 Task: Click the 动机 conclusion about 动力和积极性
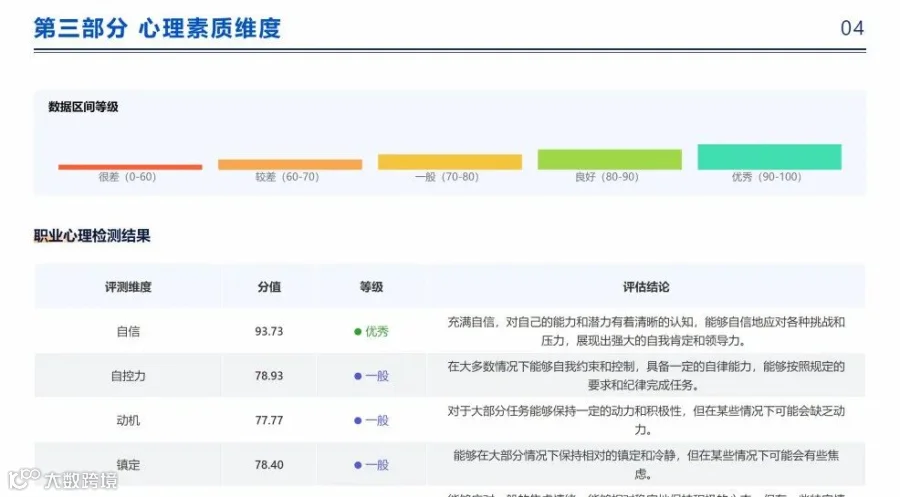point(646,420)
